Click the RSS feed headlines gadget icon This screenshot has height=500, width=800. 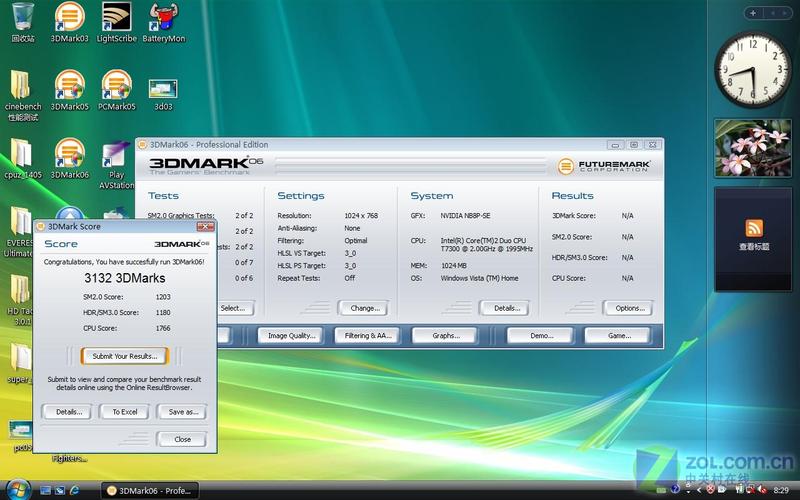[x=754, y=228]
